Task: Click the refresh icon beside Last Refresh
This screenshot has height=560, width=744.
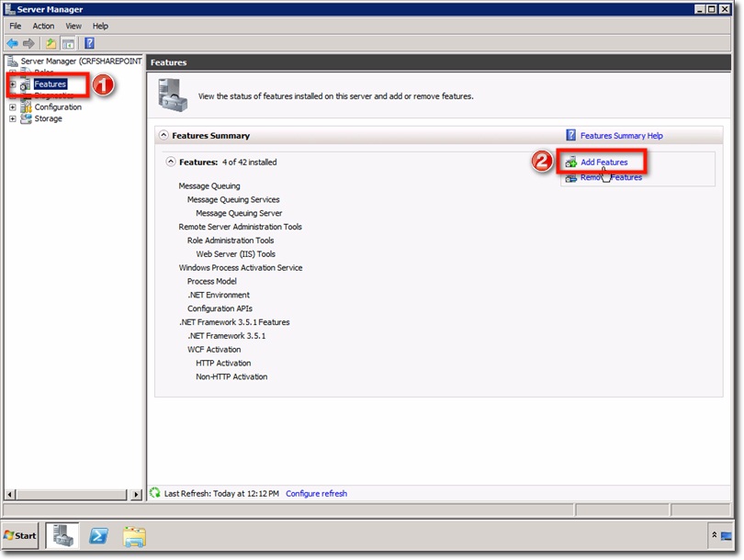Action: (x=156, y=493)
